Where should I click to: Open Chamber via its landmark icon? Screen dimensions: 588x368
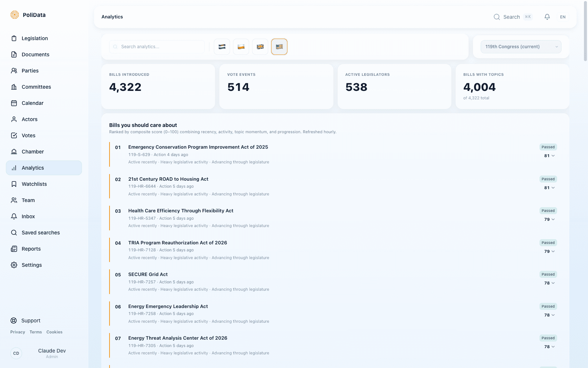pyautogui.click(x=14, y=152)
